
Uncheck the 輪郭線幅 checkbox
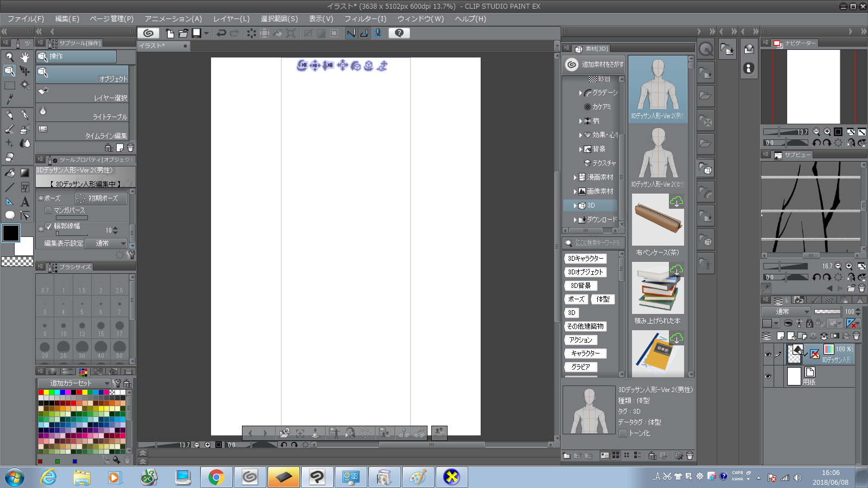pyautogui.click(x=48, y=226)
